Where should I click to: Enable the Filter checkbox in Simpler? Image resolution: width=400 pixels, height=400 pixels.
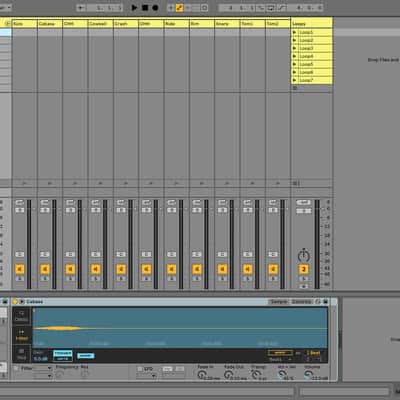16,369
